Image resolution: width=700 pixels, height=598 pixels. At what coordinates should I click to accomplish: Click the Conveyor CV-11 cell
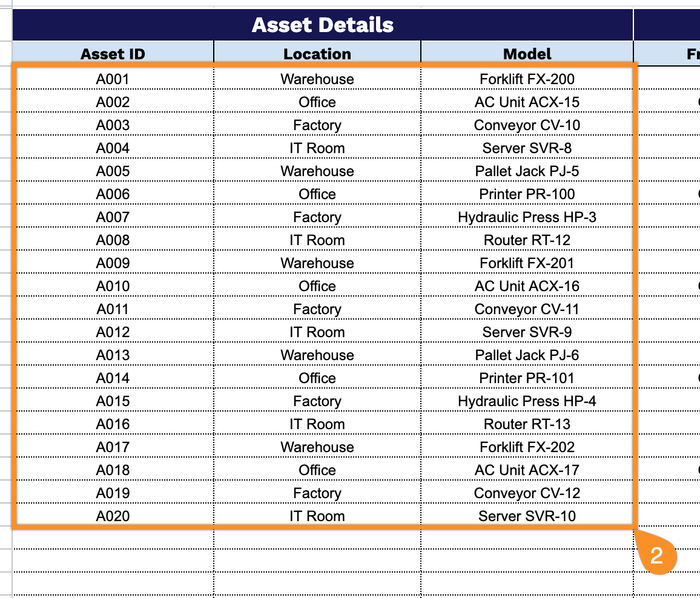[527, 309]
